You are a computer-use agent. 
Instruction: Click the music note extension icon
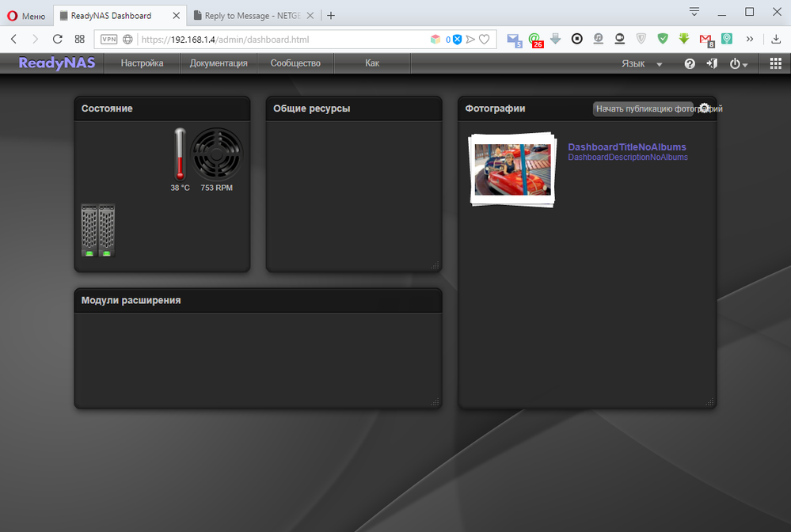[599, 39]
